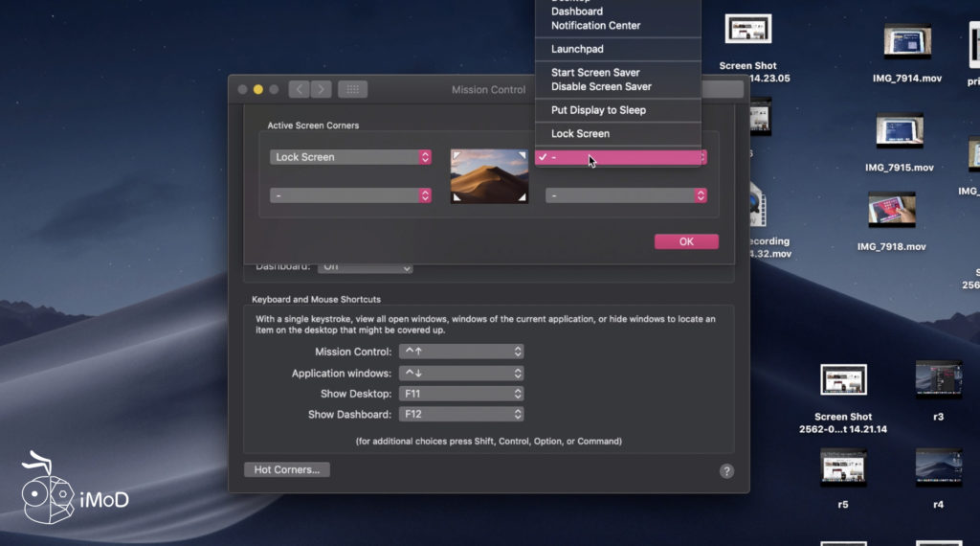Viewport: 980px width, 546px height.
Task: Open Show Desktop F11 dropdown
Action: click(461, 394)
